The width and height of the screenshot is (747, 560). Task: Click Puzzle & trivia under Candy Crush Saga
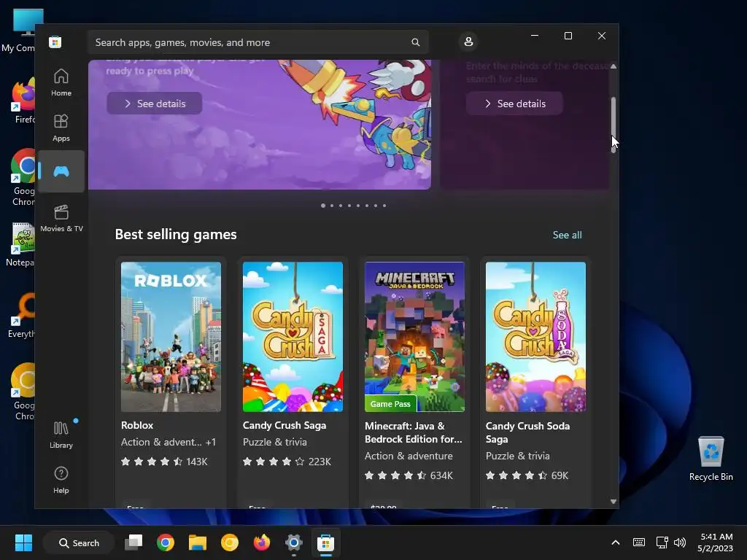(x=275, y=442)
